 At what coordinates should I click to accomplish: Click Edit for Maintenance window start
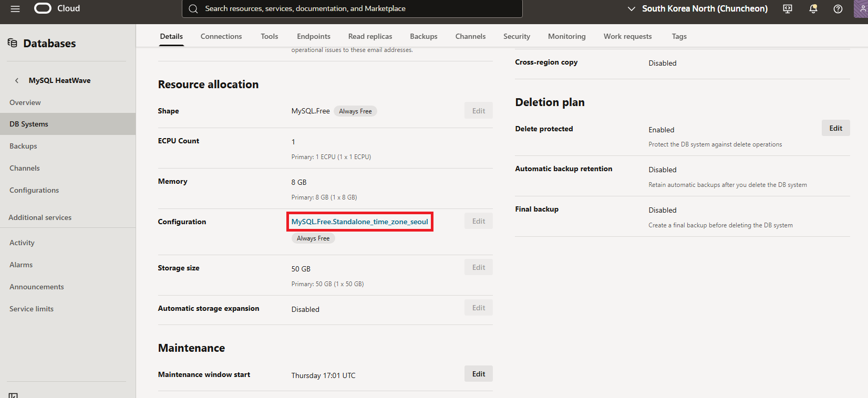coord(478,374)
